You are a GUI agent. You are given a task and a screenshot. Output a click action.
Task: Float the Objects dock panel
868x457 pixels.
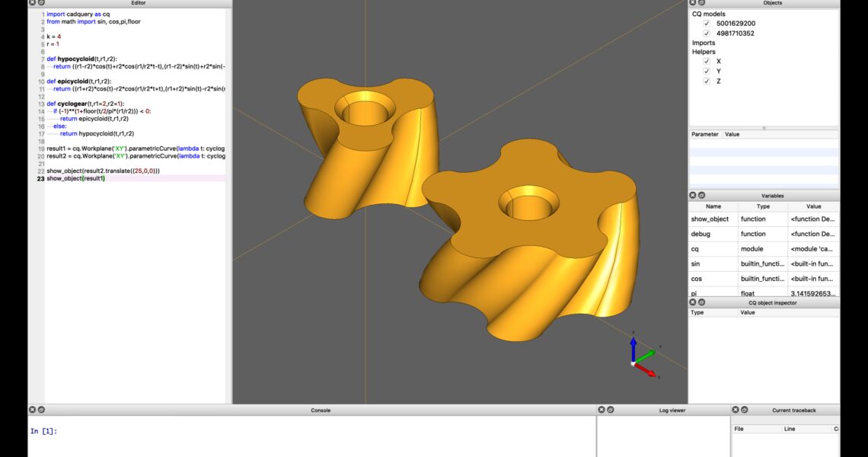702,3
